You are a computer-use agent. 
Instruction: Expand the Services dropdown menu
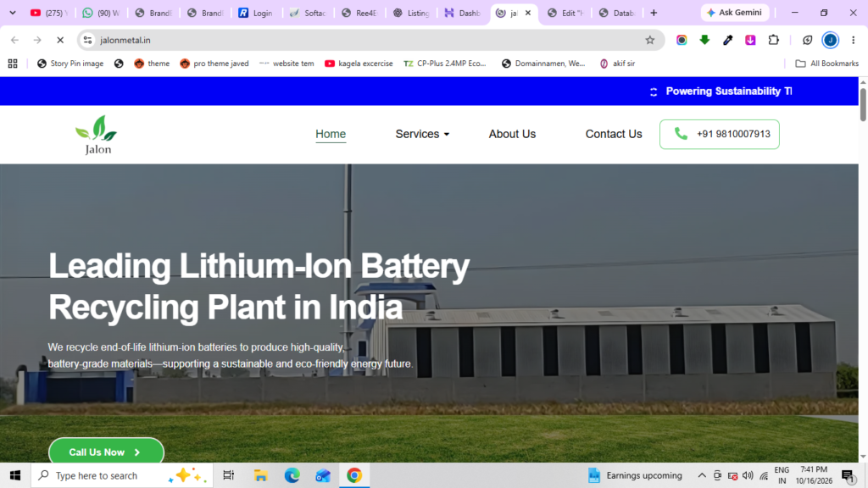[x=422, y=134]
